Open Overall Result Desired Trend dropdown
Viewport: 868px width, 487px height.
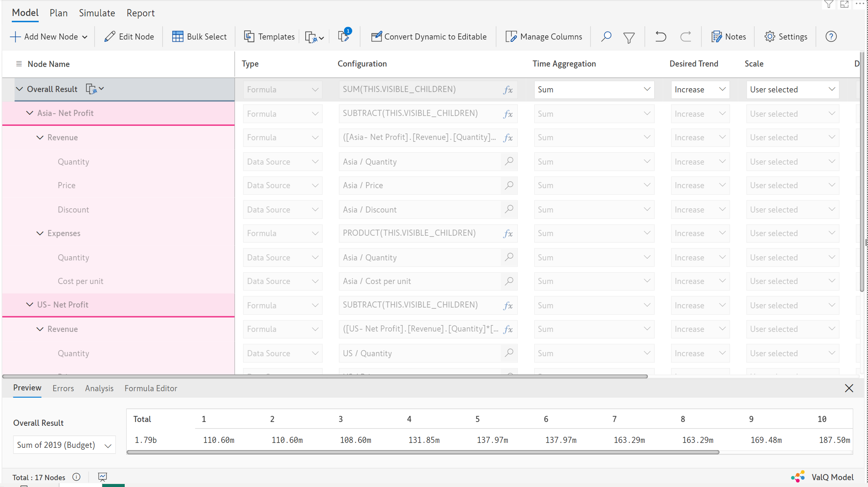(700, 90)
